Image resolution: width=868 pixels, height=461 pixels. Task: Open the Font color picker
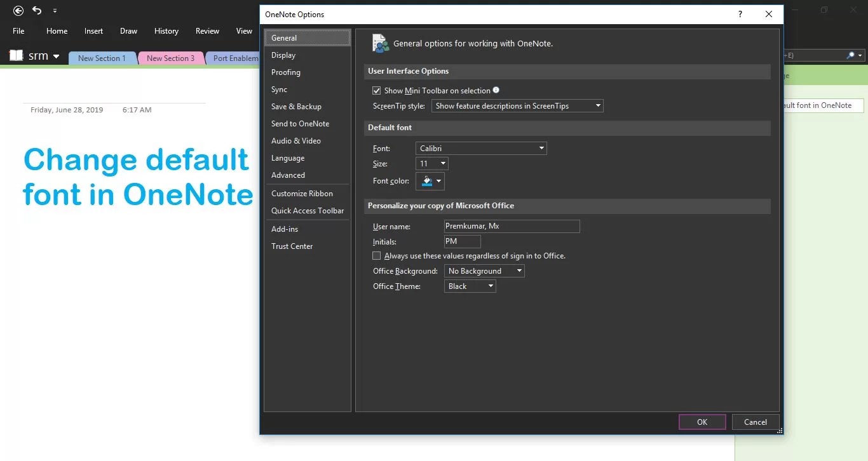430,182
